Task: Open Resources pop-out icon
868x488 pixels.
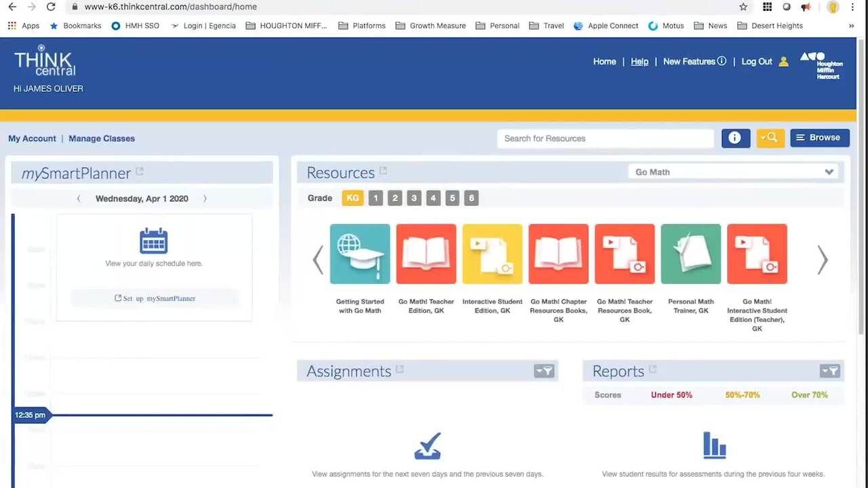Action: tap(383, 171)
